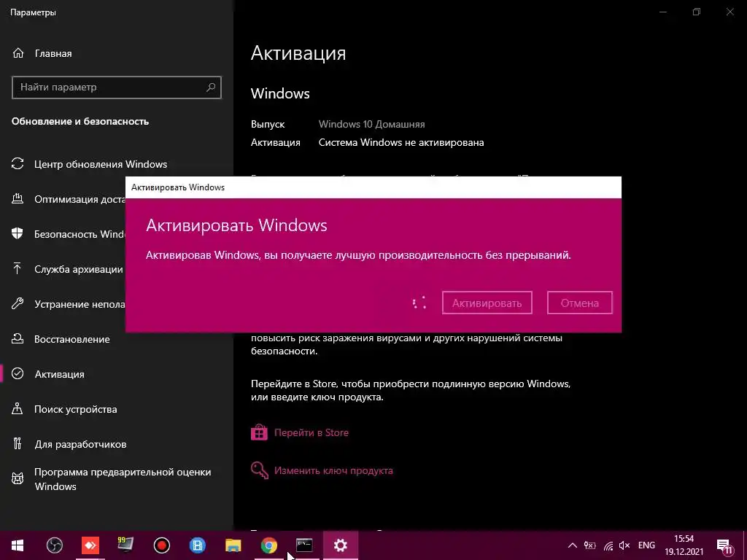
Task: Show hidden system tray icons
Action: (573, 545)
